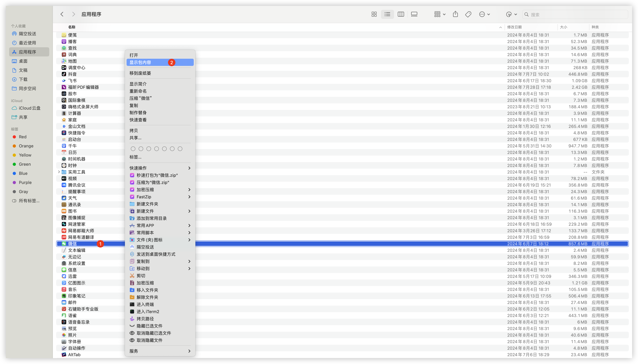The height and width of the screenshot is (364, 638).
Task: Click the Share toolbar icon
Action: tap(455, 14)
